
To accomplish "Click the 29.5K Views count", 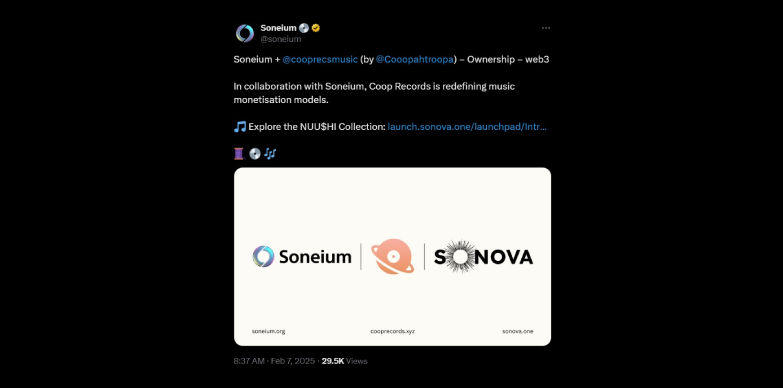I will pyautogui.click(x=345, y=361).
